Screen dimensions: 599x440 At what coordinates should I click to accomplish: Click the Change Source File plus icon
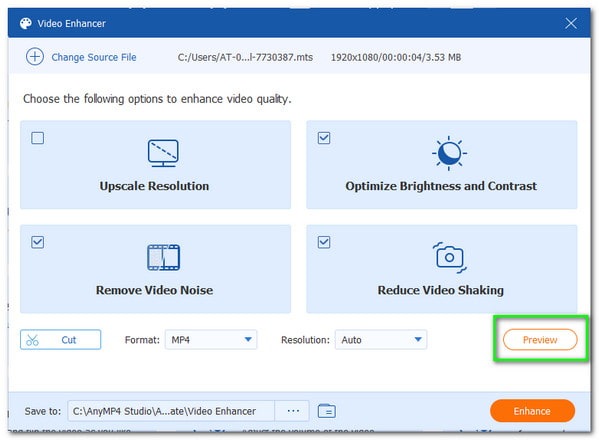(35, 57)
